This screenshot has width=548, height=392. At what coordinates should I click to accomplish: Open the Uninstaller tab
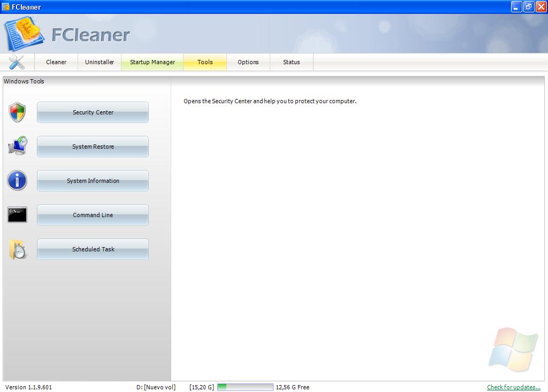tap(100, 62)
